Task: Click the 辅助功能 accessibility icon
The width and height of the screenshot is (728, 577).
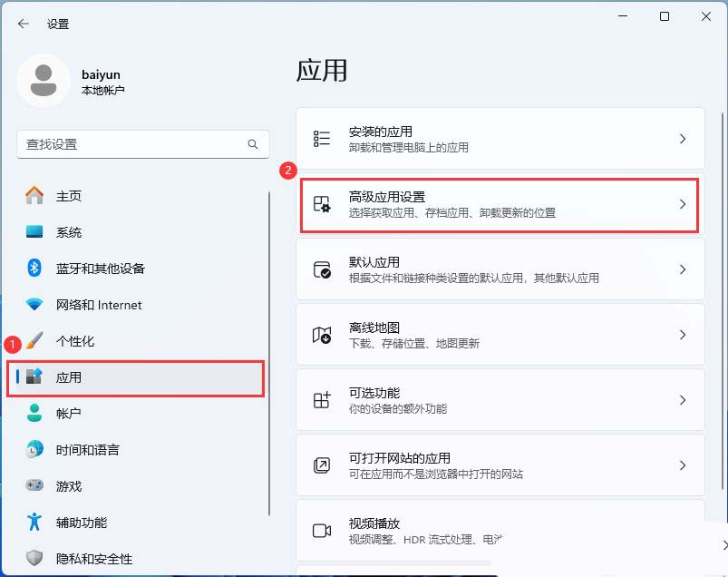Action: (34, 523)
